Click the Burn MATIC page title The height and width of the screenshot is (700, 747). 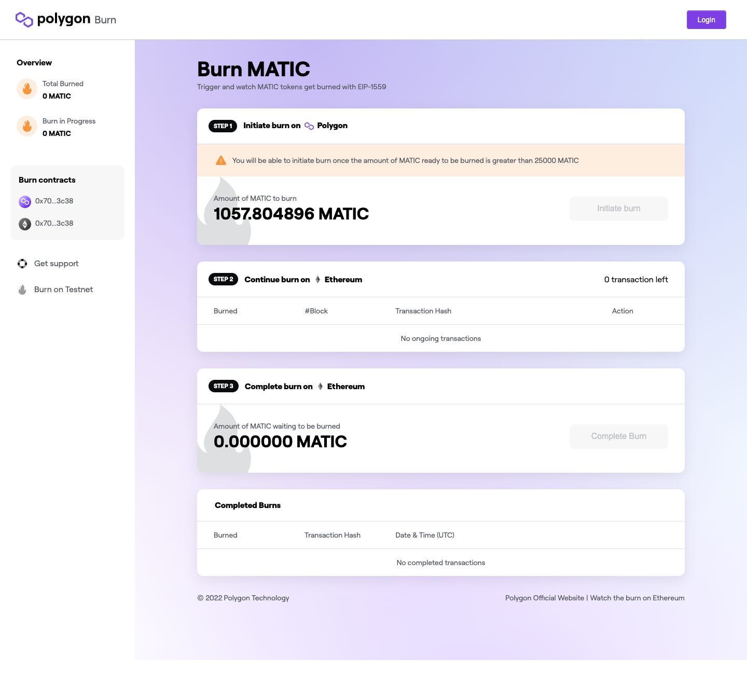pyautogui.click(x=254, y=69)
